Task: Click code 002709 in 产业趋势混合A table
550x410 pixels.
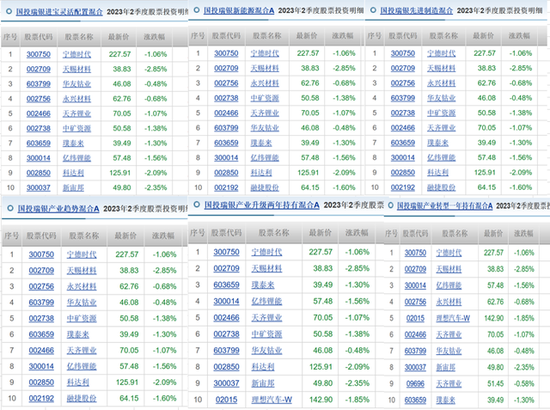Action: [x=41, y=270]
